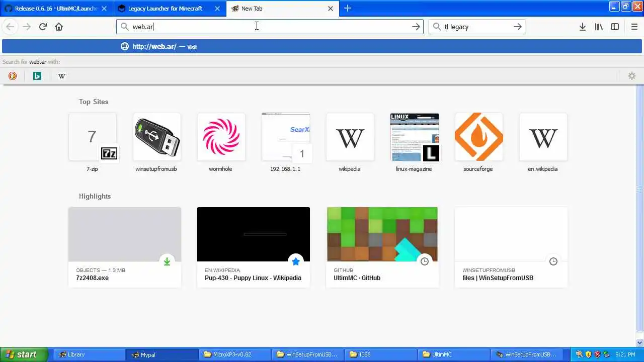Image resolution: width=644 pixels, height=362 pixels.
Task: Toggle the sidebar icon in toolbar
Action: [x=615, y=27]
